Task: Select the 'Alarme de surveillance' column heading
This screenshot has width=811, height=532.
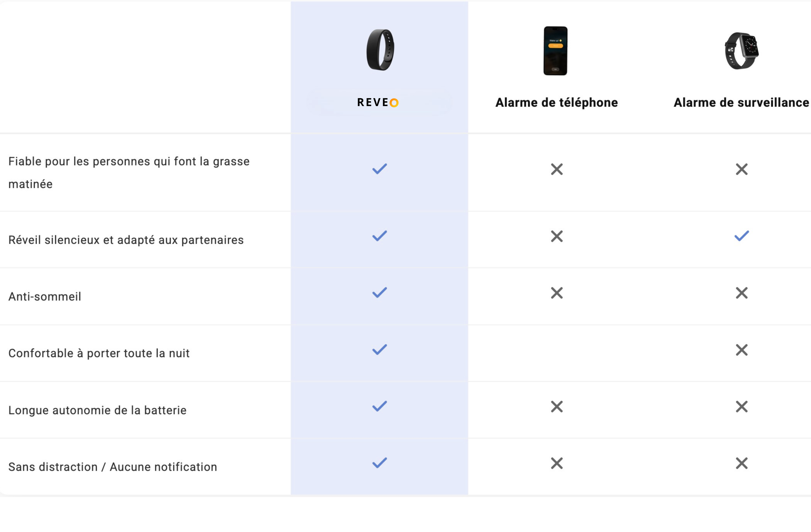Action: coord(741,103)
